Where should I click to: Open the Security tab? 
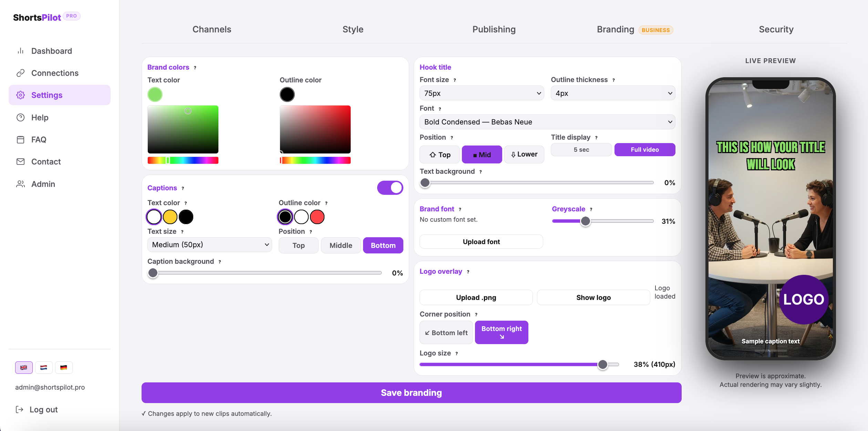pos(776,29)
